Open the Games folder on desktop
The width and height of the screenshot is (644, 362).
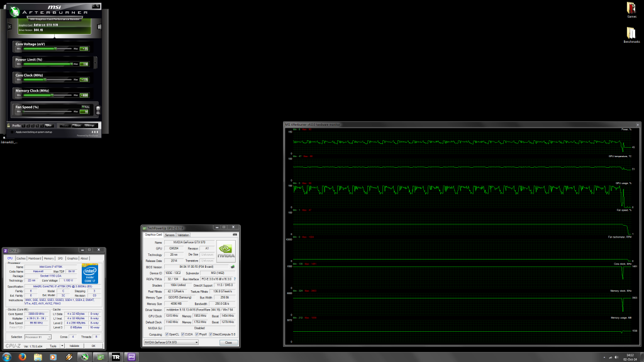point(631,9)
